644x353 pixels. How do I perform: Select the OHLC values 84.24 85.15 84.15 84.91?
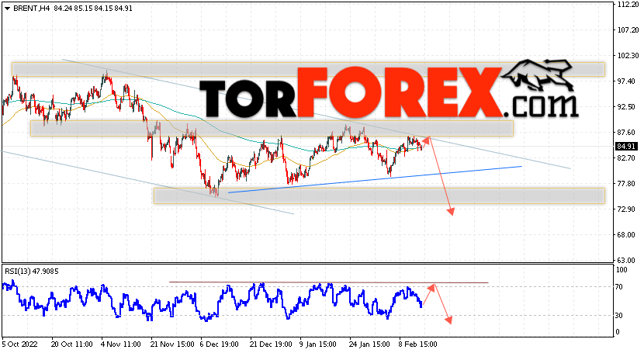[x=93, y=9]
